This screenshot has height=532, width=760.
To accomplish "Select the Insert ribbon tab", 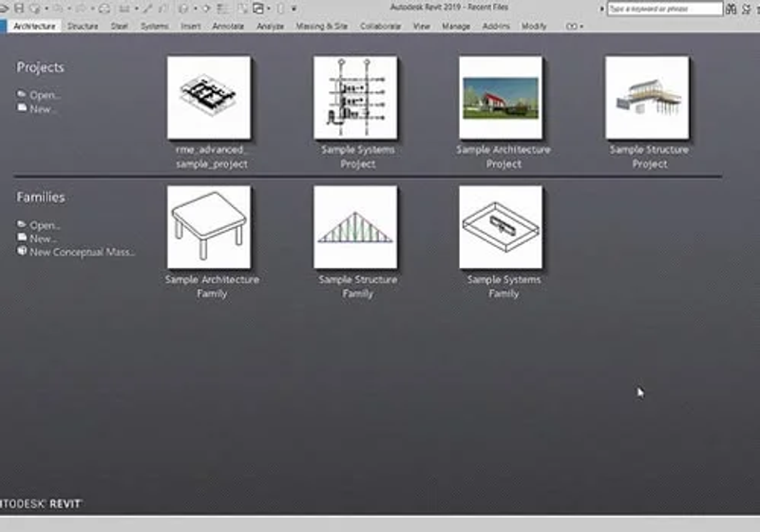I will pos(191,27).
